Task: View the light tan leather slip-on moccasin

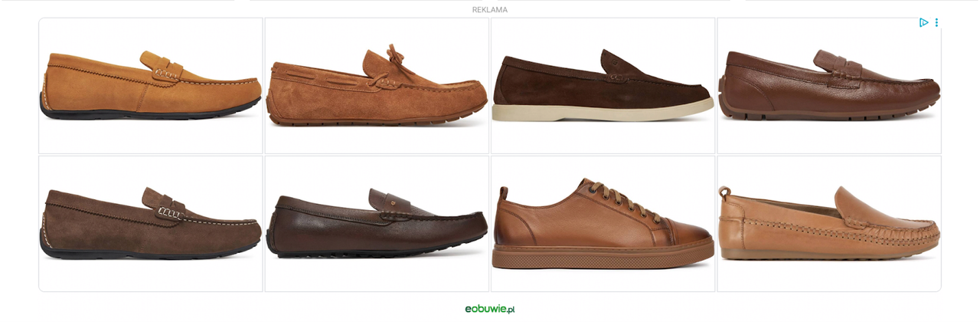Action: (829, 224)
